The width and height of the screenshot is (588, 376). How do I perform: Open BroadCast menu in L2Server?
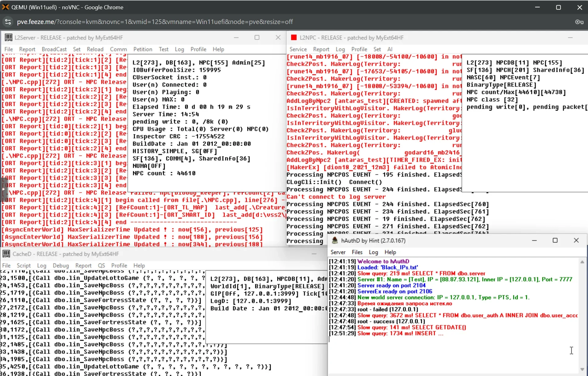(54, 49)
